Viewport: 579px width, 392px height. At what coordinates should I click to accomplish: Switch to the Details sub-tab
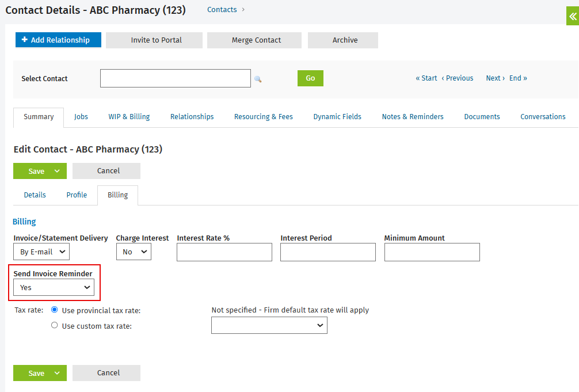point(35,195)
